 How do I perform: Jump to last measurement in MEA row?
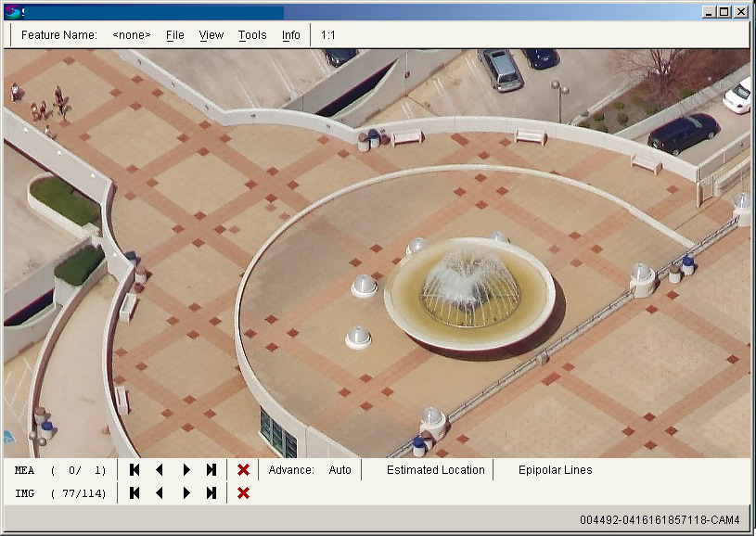tap(211, 470)
